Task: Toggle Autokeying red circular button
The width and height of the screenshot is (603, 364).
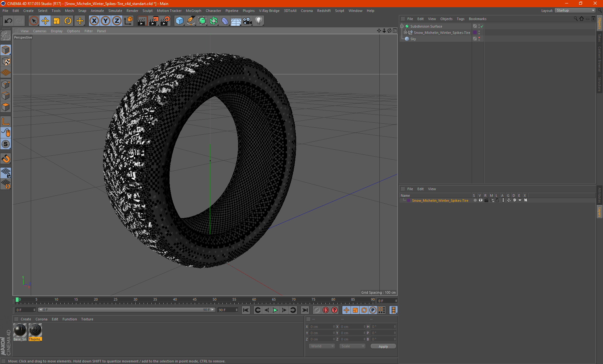Action: pyautogui.click(x=326, y=310)
